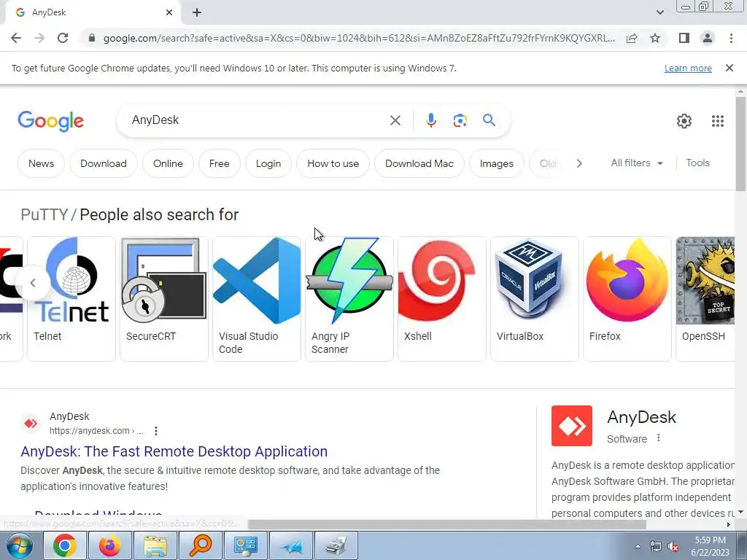Search by image with Google Lens
Viewport: 747px width, 560px height.
click(460, 120)
